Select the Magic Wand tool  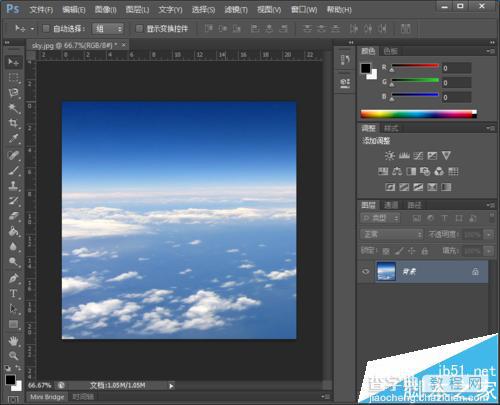14,108
